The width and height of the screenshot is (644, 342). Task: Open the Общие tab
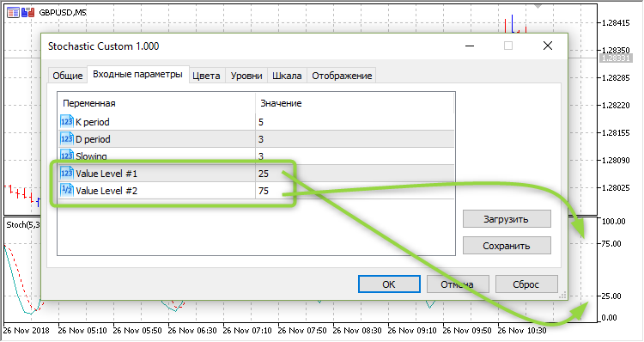click(x=67, y=76)
